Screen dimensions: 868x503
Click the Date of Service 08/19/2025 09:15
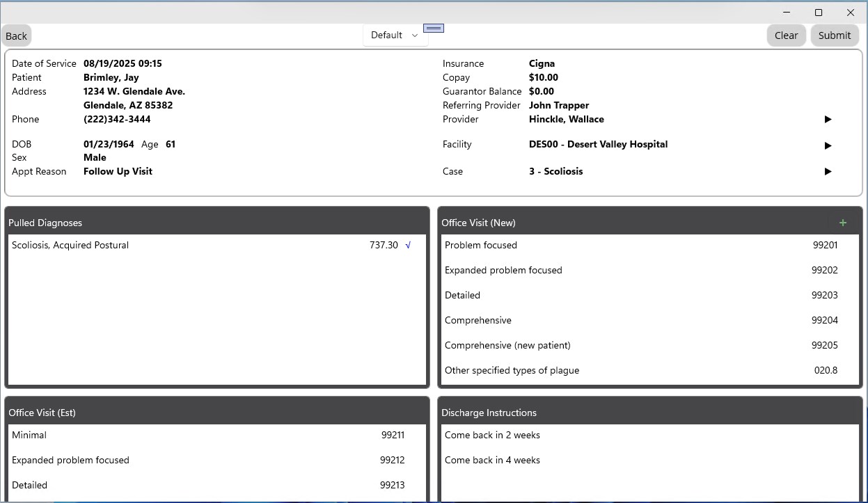(x=123, y=63)
